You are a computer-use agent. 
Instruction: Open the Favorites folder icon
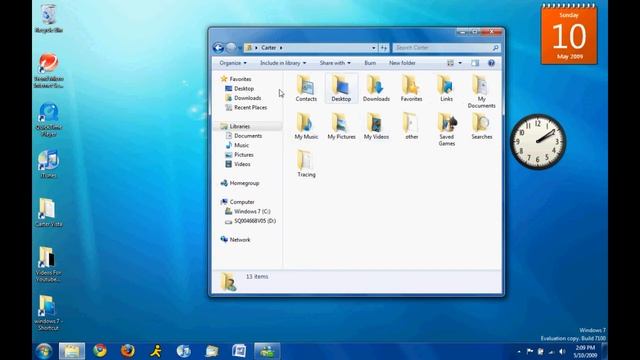point(411,89)
